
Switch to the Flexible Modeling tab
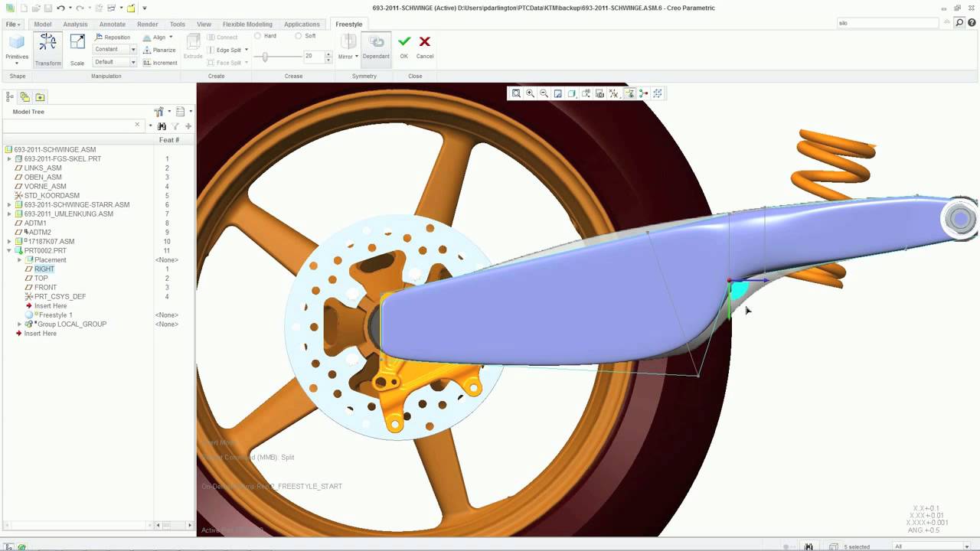[x=247, y=24]
